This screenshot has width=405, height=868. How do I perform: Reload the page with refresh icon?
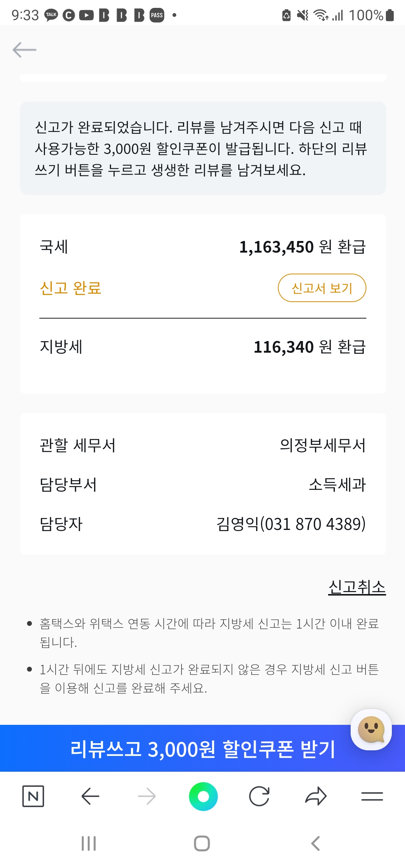[259, 796]
